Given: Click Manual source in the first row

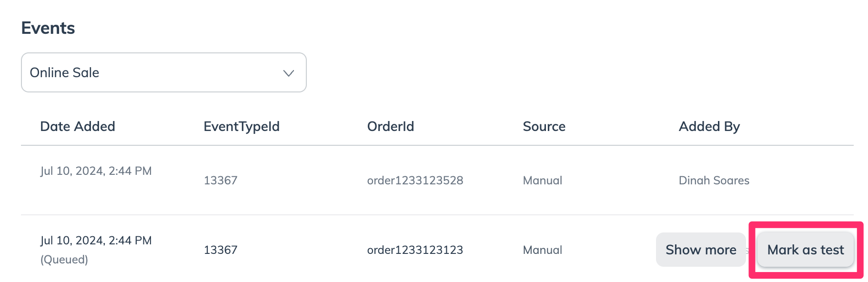Looking at the screenshot, I should (542, 181).
